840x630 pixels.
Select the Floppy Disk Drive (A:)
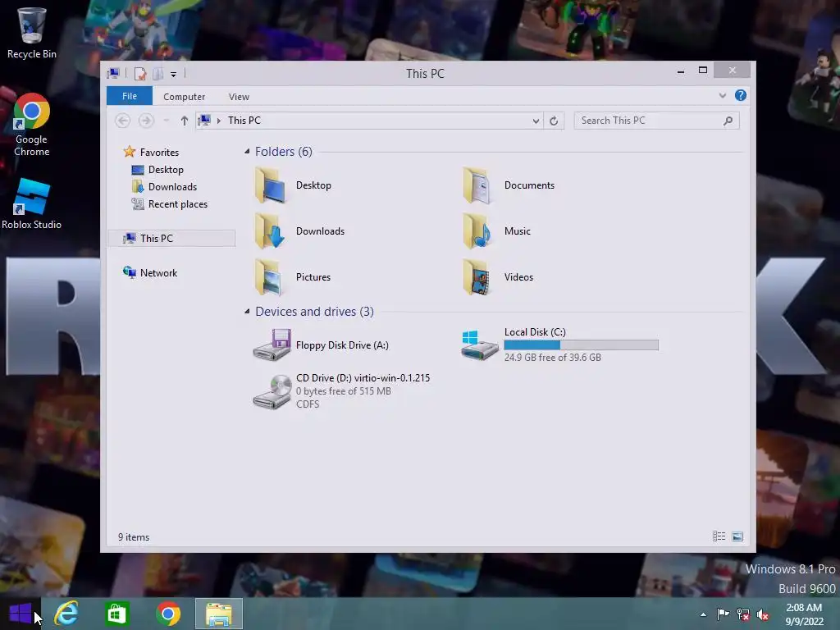pos(321,345)
